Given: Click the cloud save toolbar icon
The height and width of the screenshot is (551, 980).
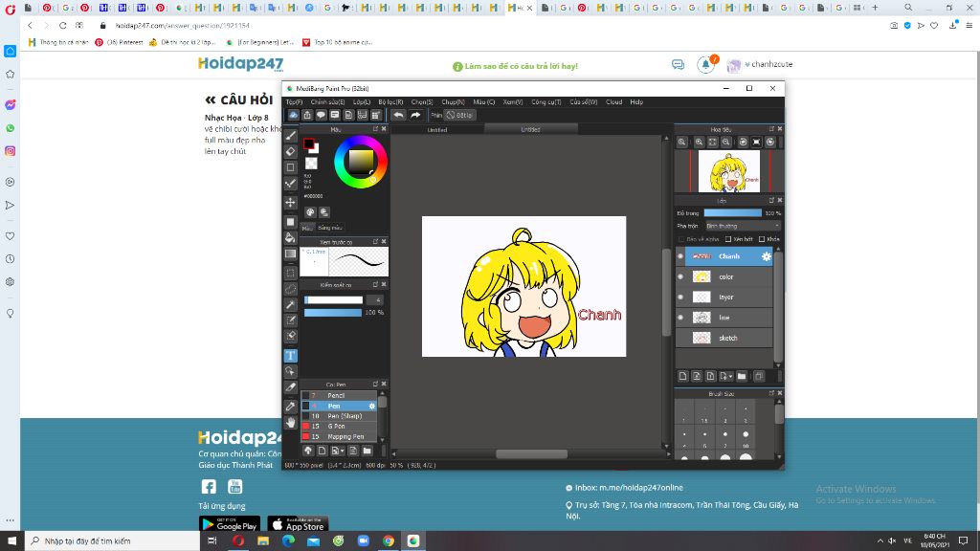Looking at the screenshot, I should click(293, 115).
